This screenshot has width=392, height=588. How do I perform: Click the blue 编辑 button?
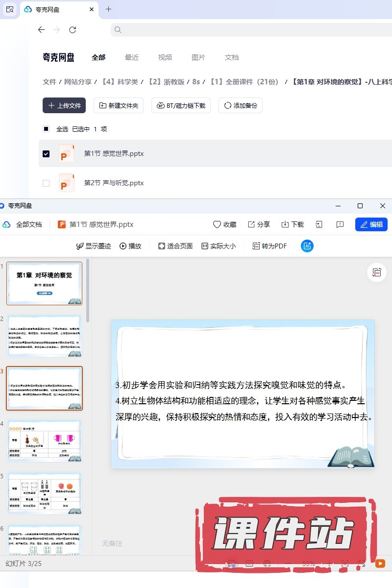pyautogui.click(x=371, y=224)
